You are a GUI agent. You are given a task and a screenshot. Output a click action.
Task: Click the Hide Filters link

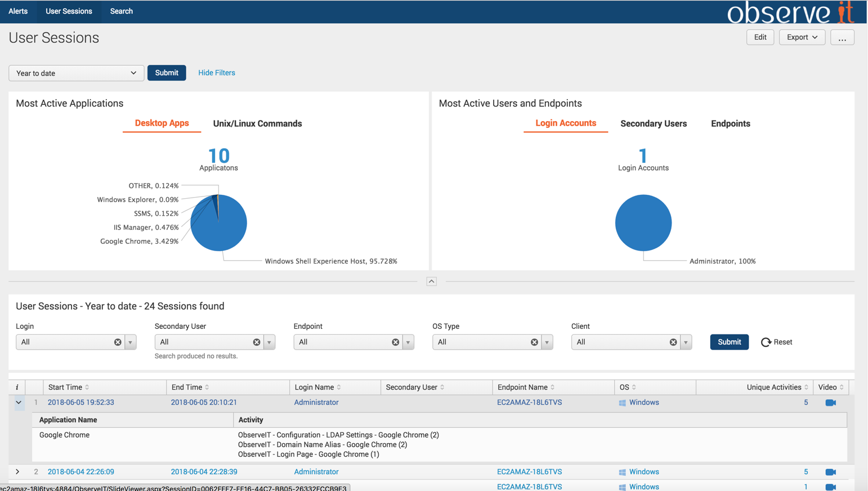coord(216,73)
